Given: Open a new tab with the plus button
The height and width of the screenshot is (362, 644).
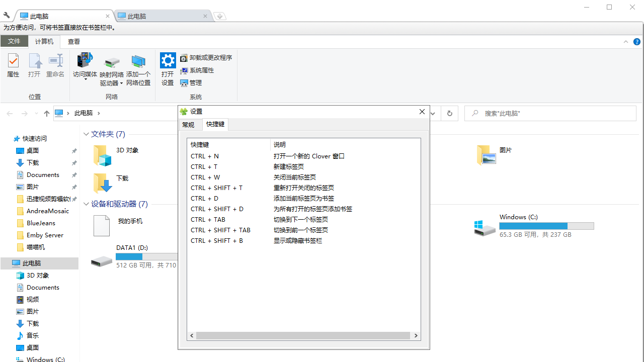Looking at the screenshot, I should click(x=220, y=16).
